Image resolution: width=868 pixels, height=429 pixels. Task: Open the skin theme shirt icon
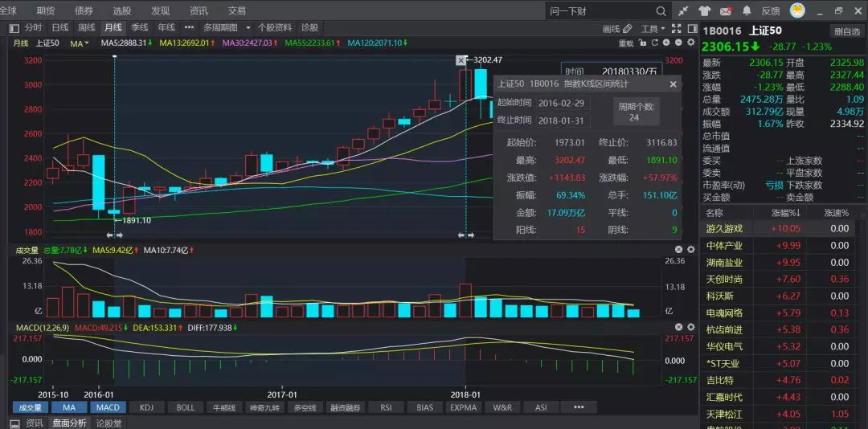pos(704,11)
